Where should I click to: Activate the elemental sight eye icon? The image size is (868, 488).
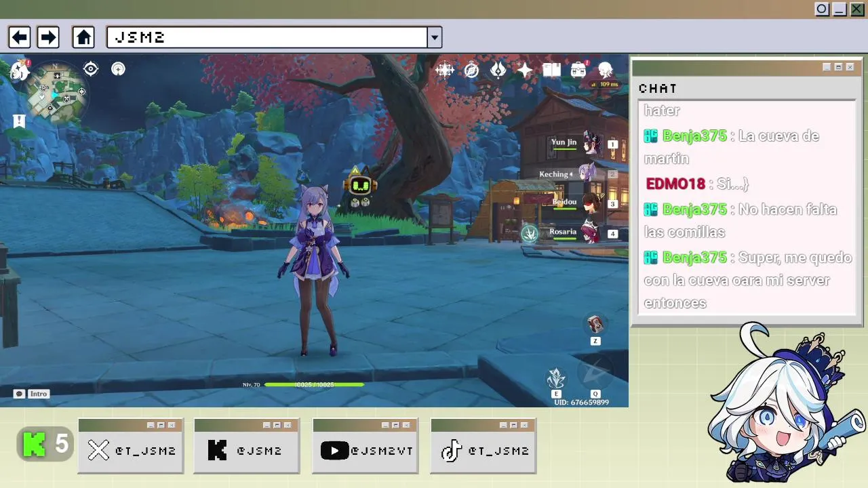tap(91, 68)
